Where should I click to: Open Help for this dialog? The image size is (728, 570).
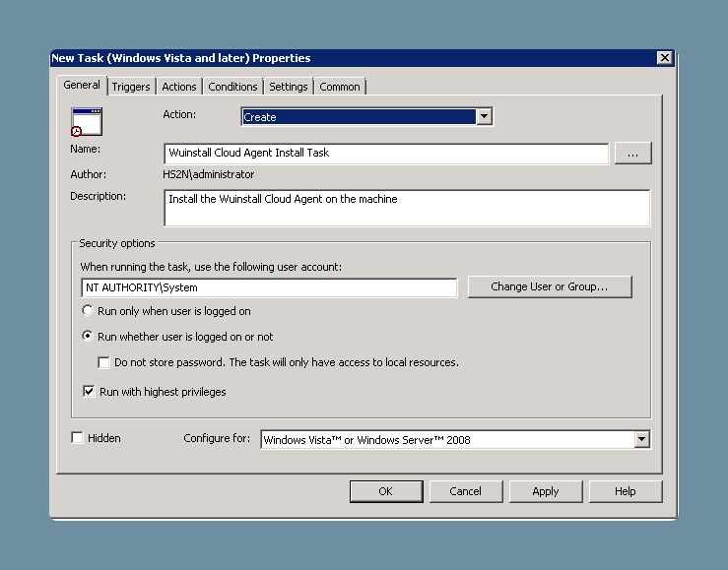[x=626, y=491]
